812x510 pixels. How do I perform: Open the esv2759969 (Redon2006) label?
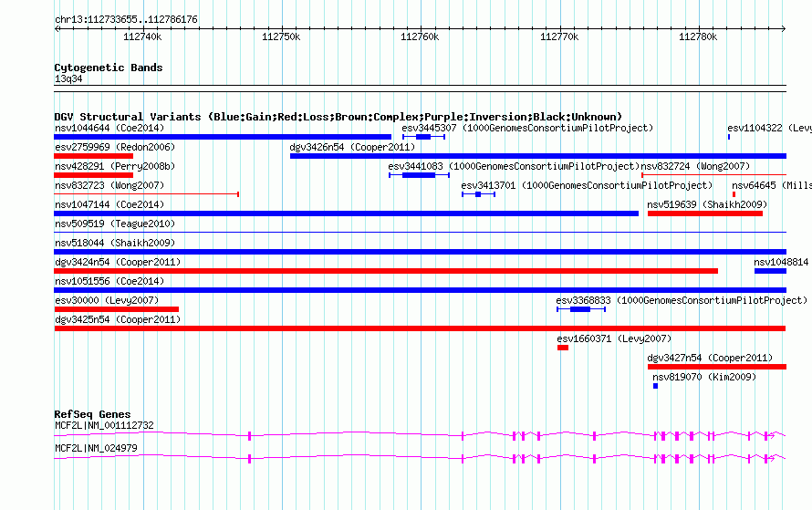(x=115, y=148)
